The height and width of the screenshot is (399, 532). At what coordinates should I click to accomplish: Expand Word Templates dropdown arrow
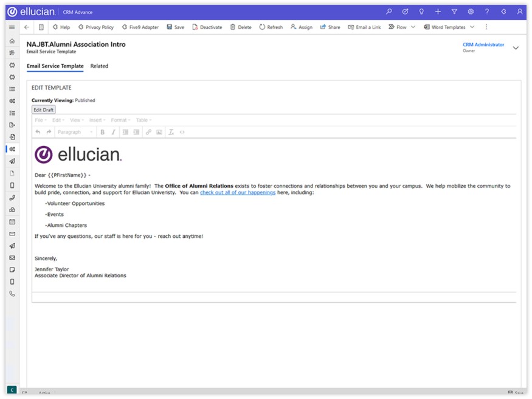pos(472,27)
